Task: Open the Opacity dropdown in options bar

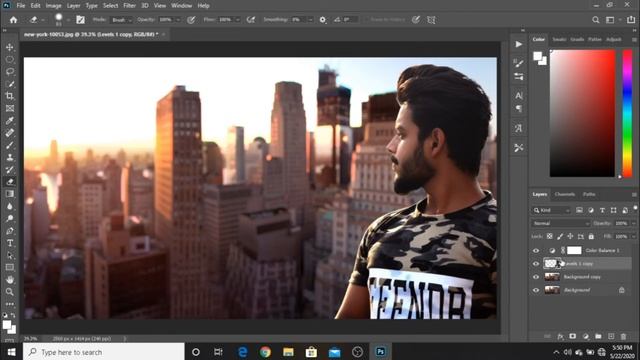Action: [178, 20]
